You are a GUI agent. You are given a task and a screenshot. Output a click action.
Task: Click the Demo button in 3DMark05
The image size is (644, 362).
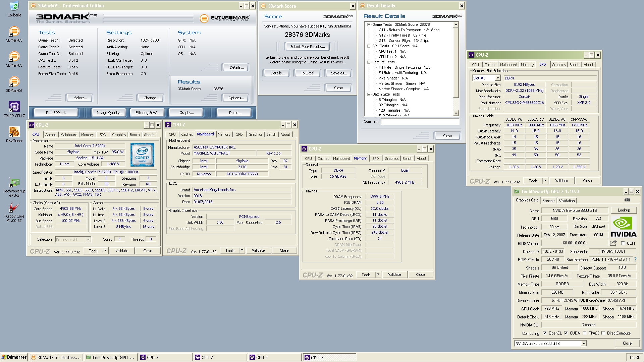point(235,113)
